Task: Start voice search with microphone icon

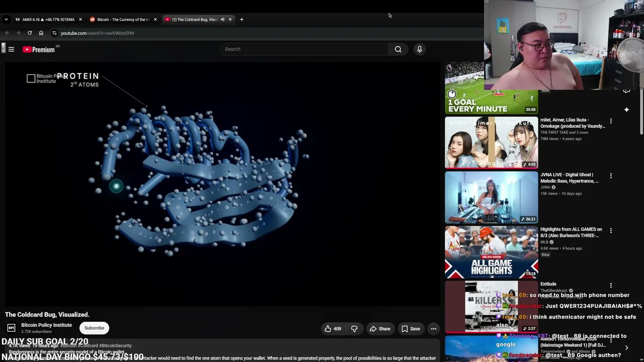Action: (419, 49)
